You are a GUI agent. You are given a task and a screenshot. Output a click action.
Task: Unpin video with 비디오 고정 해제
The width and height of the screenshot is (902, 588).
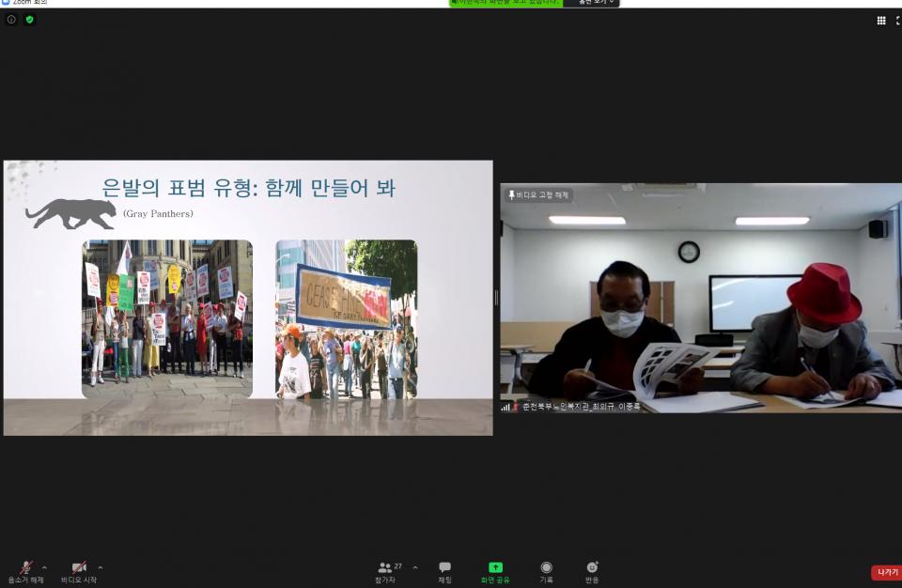coord(538,195)
